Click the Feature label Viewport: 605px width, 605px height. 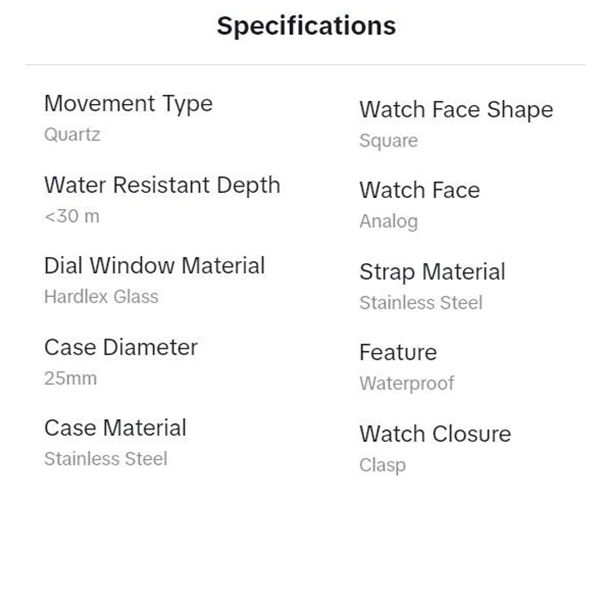(398, 353)
